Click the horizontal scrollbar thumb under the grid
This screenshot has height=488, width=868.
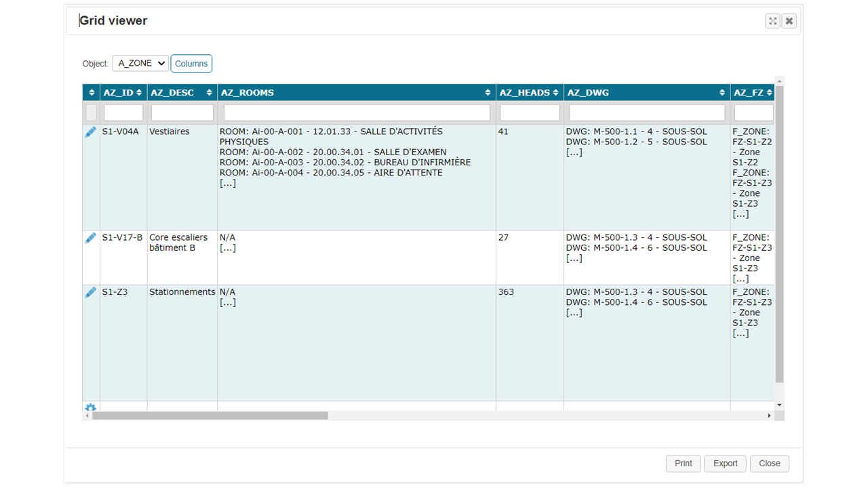210,415
